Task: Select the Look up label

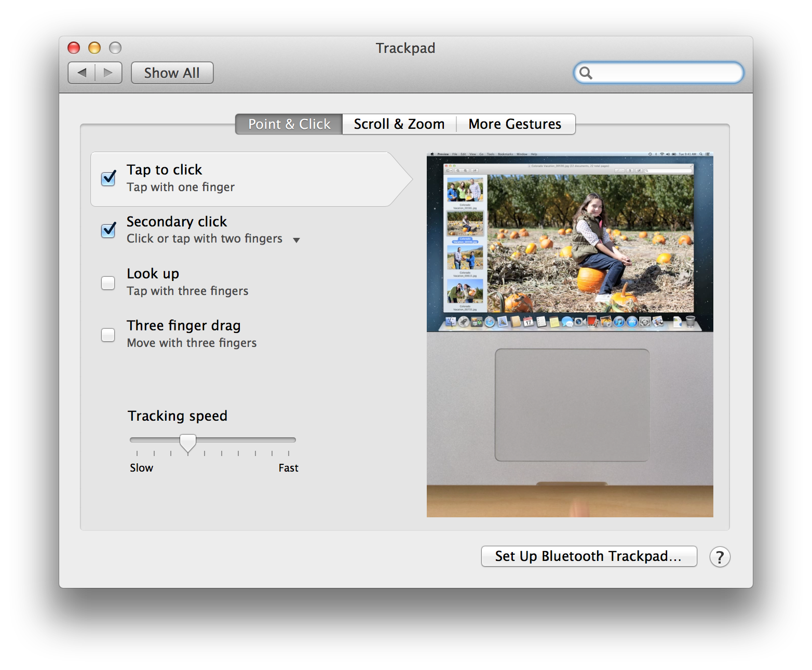Action: point(153,274)
